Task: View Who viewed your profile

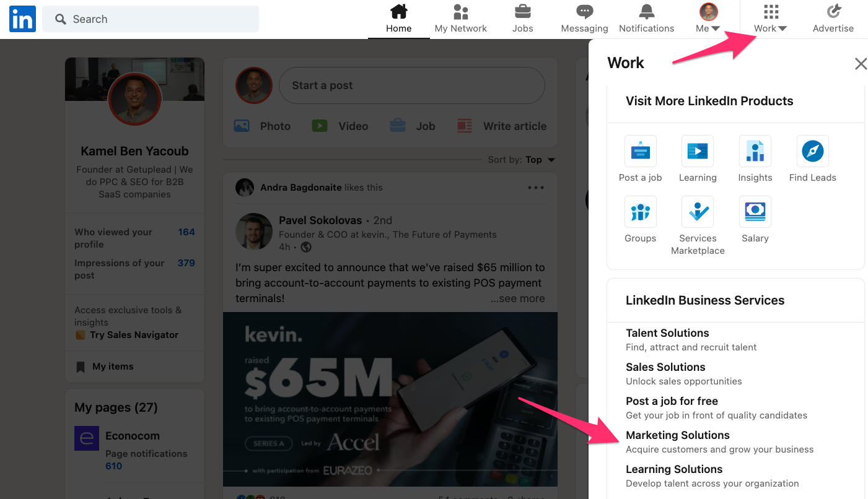Action: tap(134, 238)
